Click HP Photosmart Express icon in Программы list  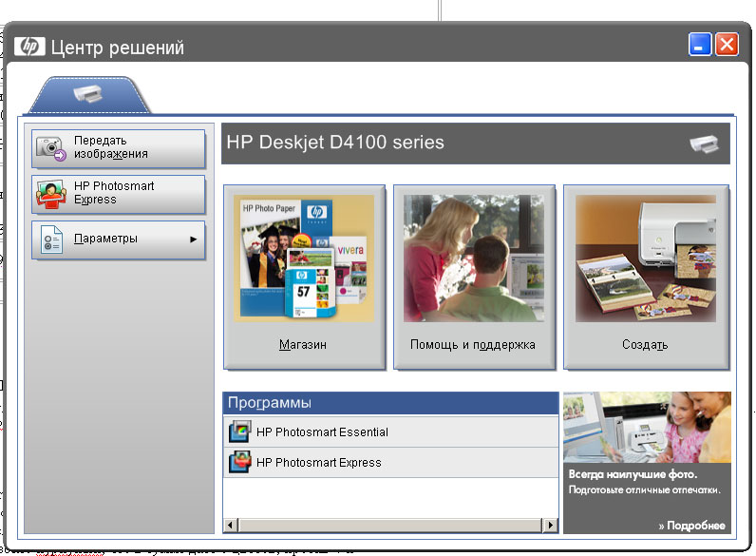point(239,463)
